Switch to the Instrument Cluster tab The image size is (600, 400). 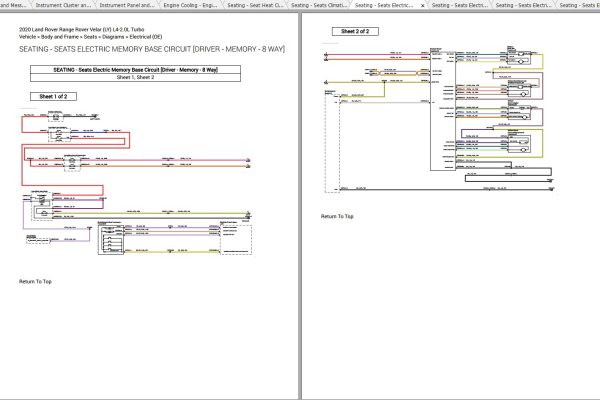tap(63, 5)
